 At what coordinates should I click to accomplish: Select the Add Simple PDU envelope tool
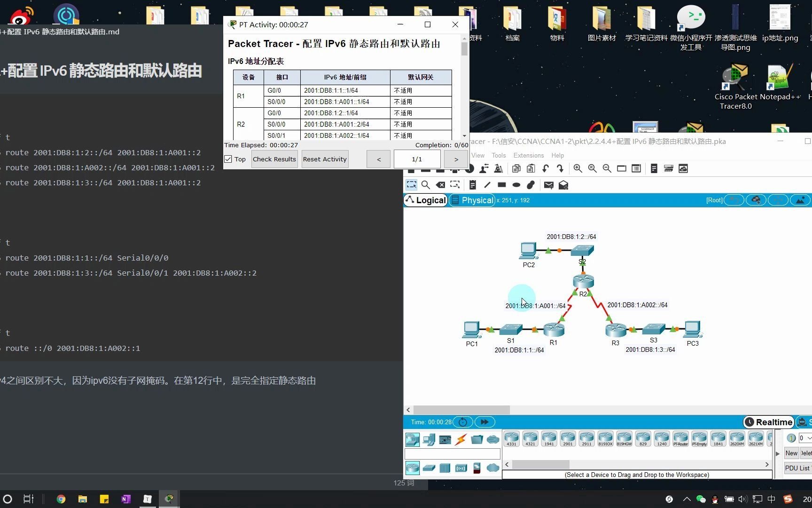click(548, 185)
